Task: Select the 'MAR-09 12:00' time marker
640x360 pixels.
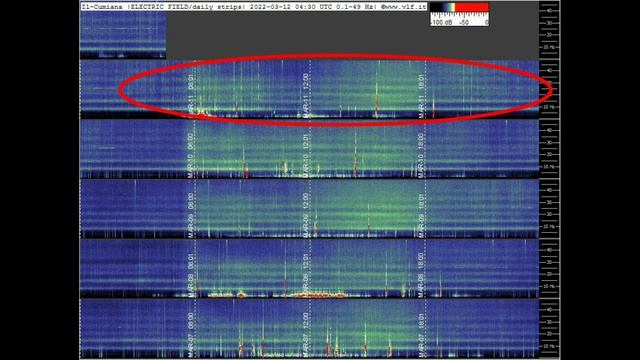Action: (x=305, y=216)
